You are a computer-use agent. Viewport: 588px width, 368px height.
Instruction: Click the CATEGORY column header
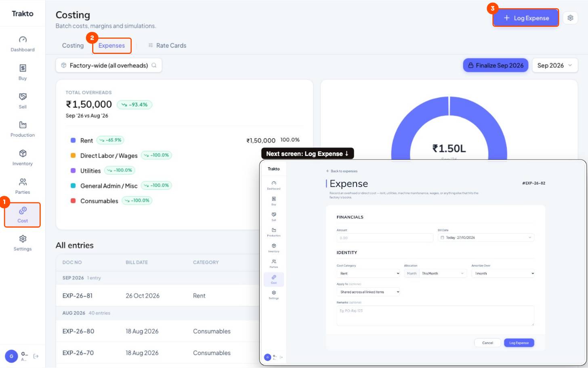206,263
